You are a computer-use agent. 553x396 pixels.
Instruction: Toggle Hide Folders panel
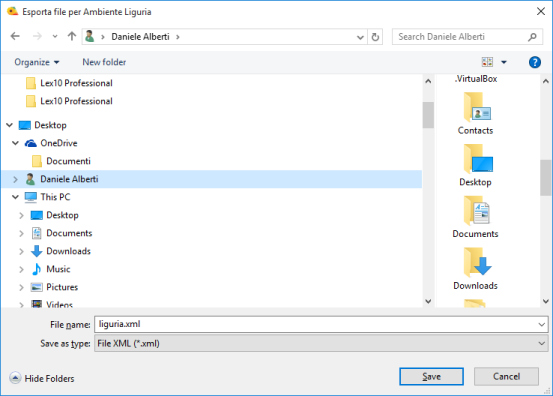(42, 378)
